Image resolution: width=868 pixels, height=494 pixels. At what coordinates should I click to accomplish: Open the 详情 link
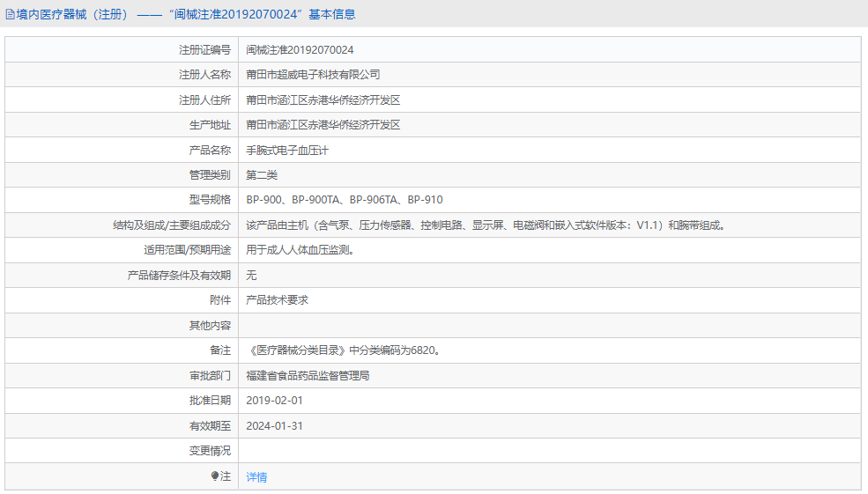point(256,477)
